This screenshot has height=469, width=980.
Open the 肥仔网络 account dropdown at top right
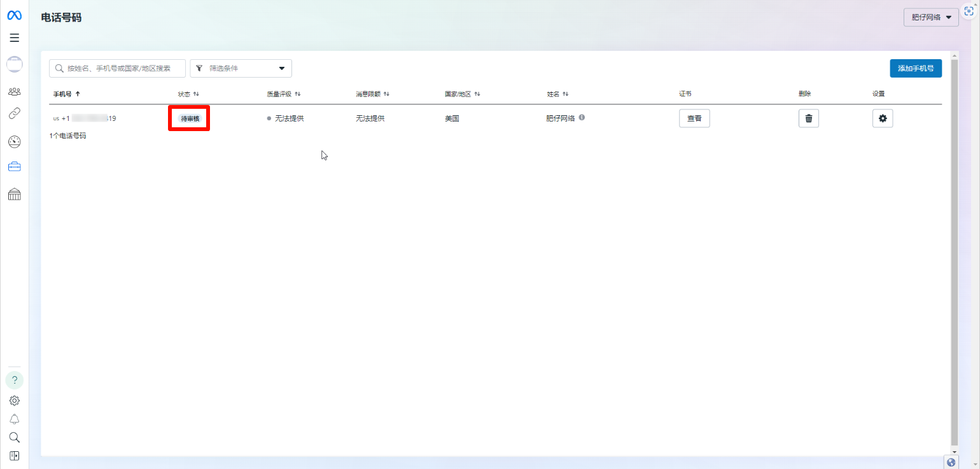pyautogui.click(x=930, y=17)
